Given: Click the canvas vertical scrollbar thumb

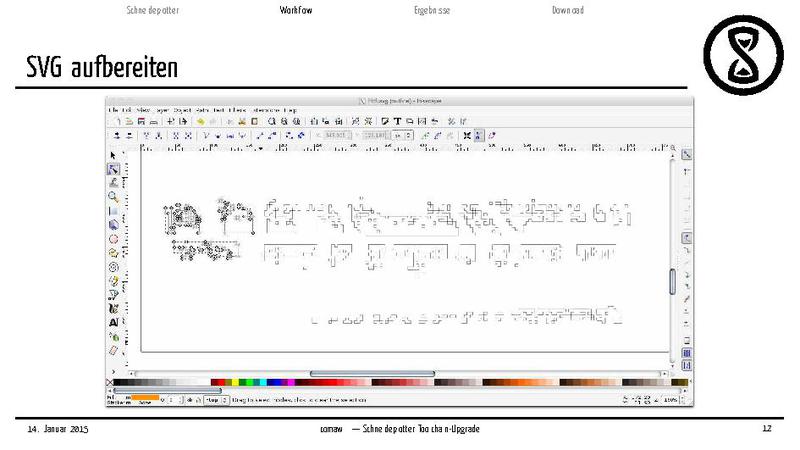Looking at the screenshot, I should click(x=672, y=281).
